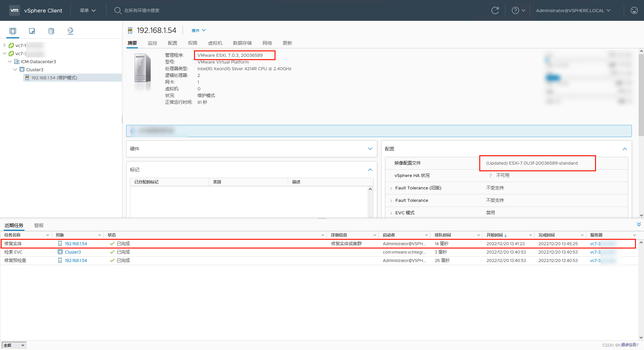Open the 全部 filter dropdown at bottom

coord(14,345)
